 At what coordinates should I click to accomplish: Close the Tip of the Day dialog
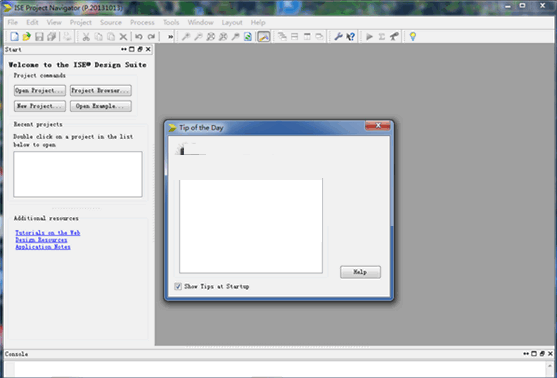point(378,126)
